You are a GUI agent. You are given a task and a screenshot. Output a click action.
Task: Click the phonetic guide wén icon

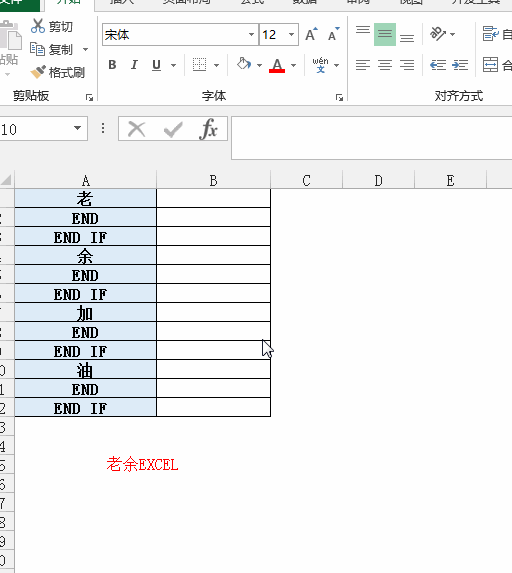click(320, 65)
